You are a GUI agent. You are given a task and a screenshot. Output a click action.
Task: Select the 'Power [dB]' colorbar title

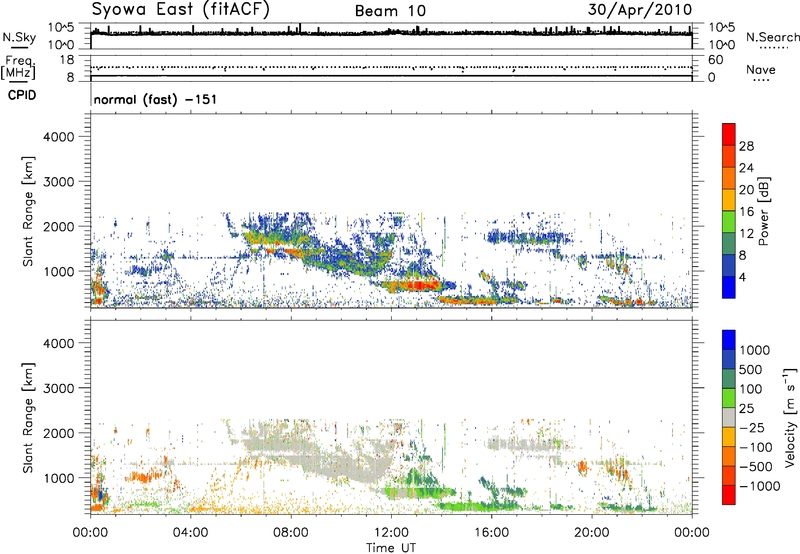[763, 211]
